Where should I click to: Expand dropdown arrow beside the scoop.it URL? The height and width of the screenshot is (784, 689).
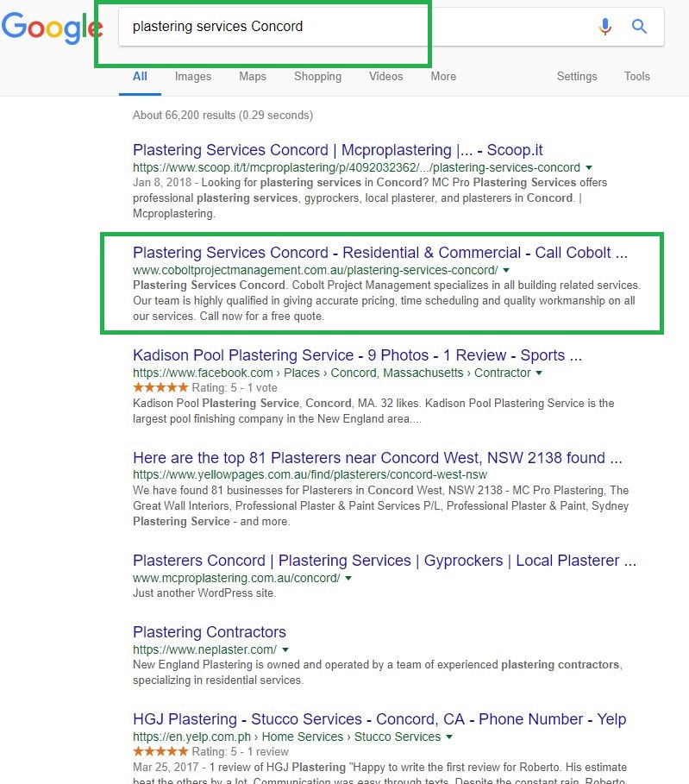[x=589, y=167]
